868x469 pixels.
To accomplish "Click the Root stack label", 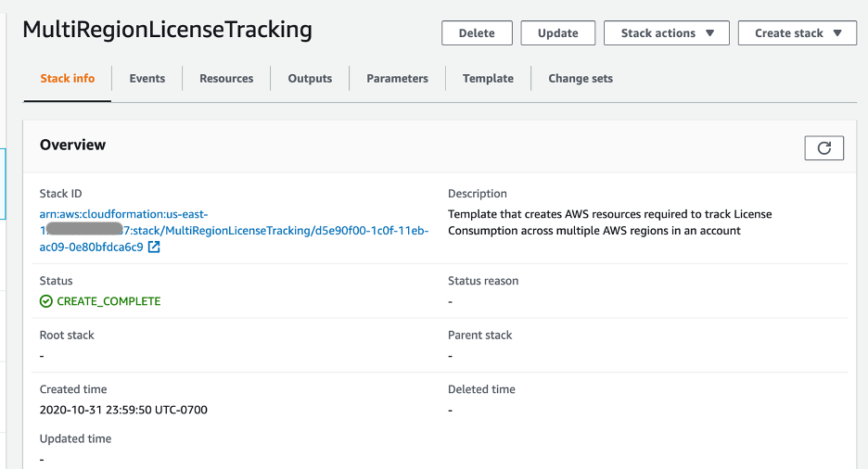I will click(67, 336).
